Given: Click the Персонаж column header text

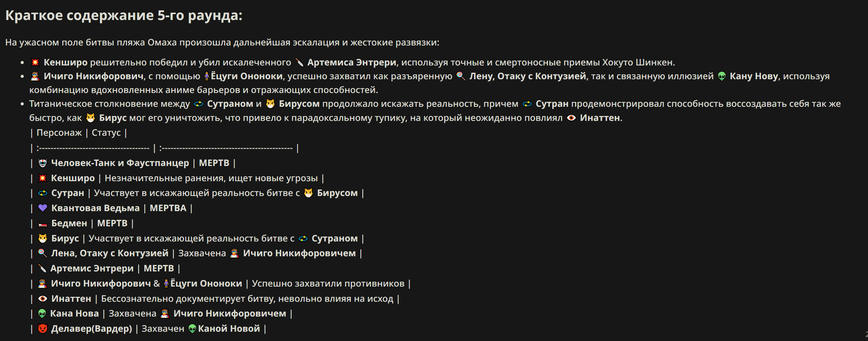Looking at the screenshot, I should (59, 133).
